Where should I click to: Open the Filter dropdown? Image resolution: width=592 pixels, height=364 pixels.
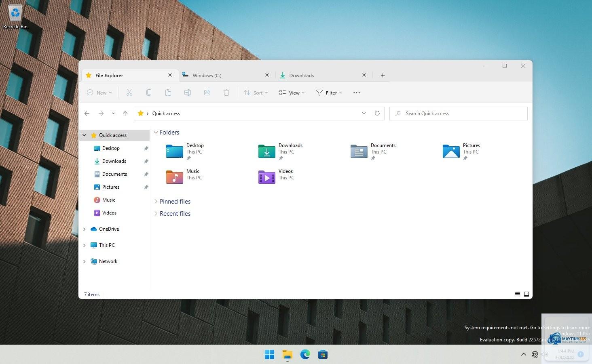329,93
